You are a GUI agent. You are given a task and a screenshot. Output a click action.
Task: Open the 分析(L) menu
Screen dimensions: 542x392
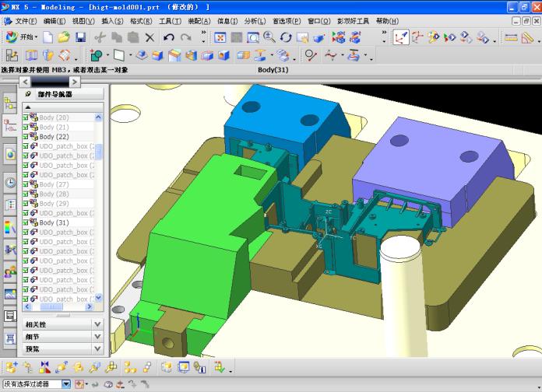[254, 21]
